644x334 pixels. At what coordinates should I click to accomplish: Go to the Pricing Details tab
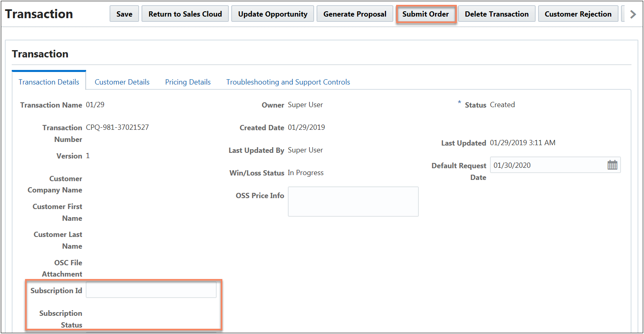pyautogui.click(x=188, y=82)
